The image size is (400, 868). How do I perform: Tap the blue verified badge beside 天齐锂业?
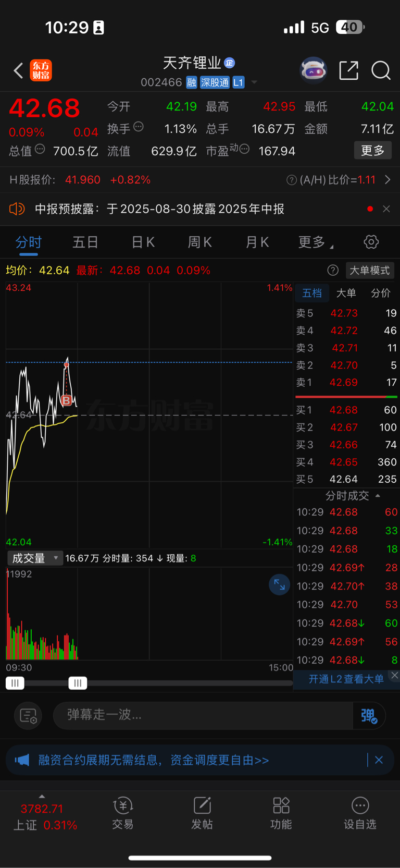pyautogui.click(x=229, y=63)
